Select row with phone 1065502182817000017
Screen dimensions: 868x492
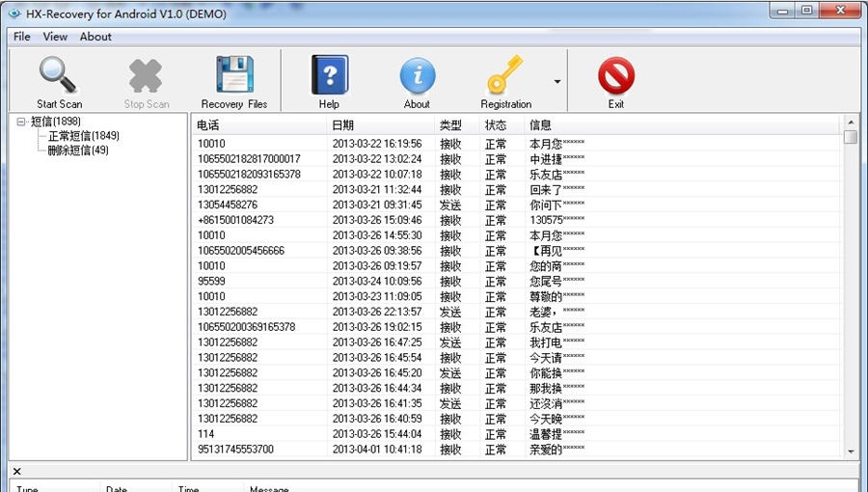coord(516,159)
